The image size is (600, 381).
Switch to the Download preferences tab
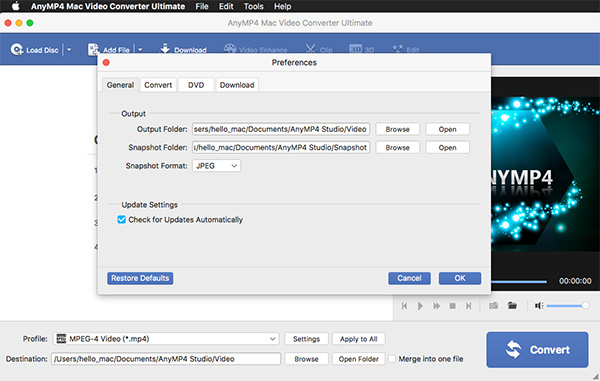[237, 85]
